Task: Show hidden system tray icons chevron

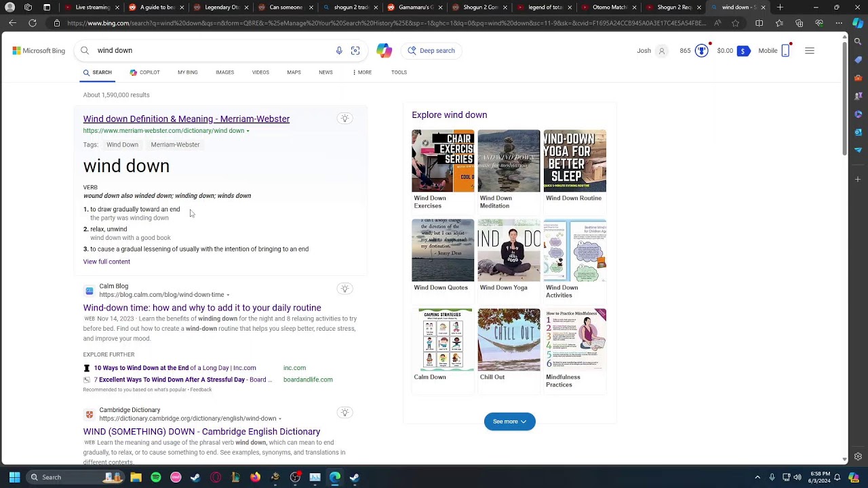Action: [757, 477]
